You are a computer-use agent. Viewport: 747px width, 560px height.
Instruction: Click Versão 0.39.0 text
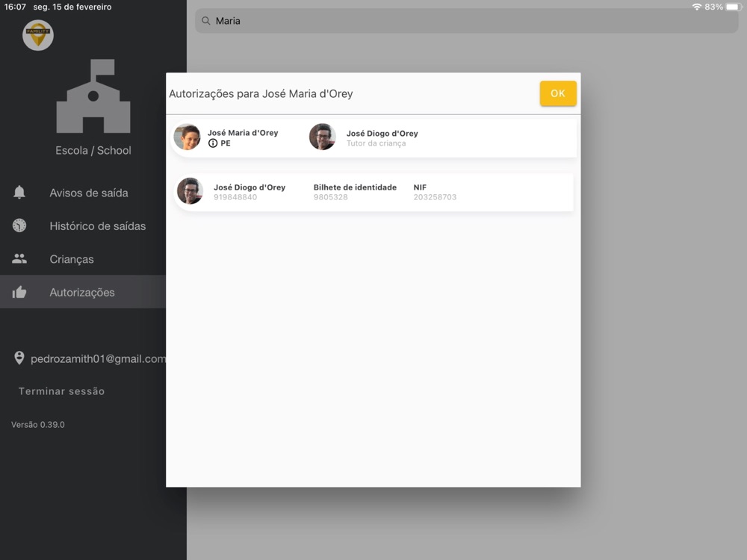[x=38, y=424]
